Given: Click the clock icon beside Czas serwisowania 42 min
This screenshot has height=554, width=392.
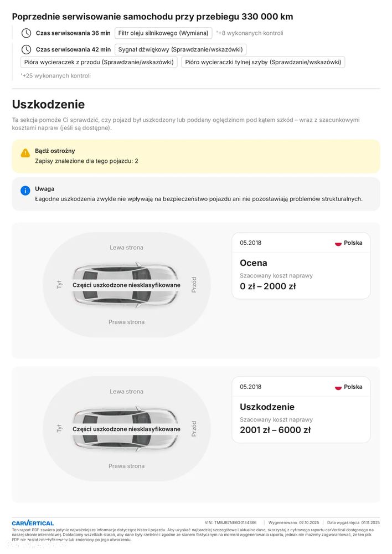Looking at the screenshot, I should click(26, 50).
